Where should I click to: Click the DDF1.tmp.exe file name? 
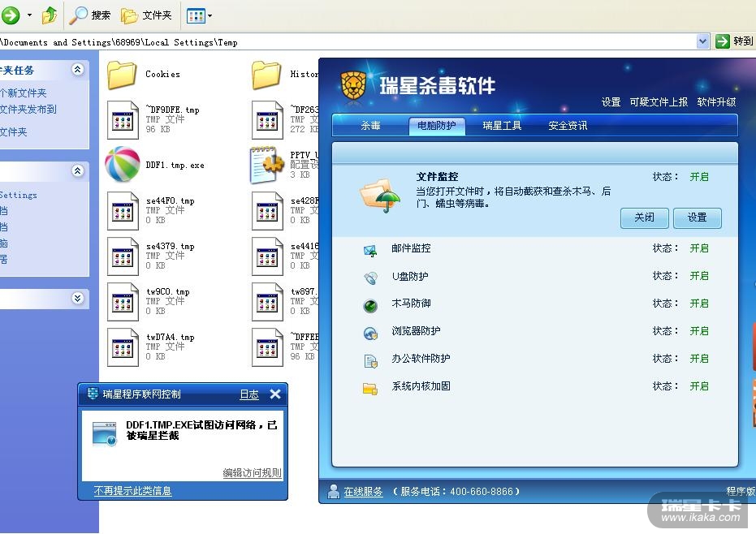click(x=175, y=165)
